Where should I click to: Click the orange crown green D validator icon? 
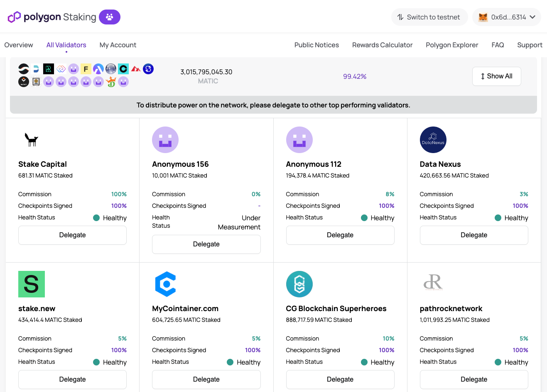pyautogui.click(x=111, y=82)
